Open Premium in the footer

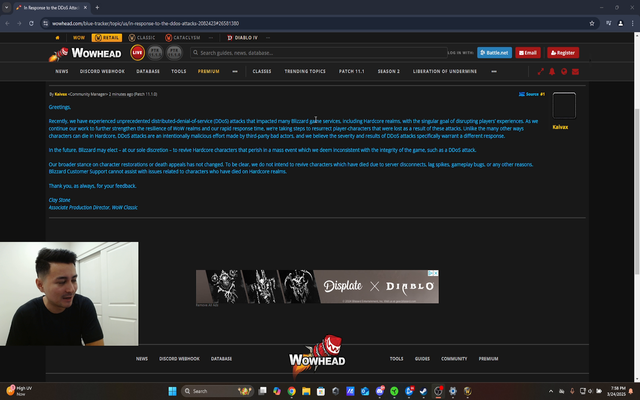[488, 359]
